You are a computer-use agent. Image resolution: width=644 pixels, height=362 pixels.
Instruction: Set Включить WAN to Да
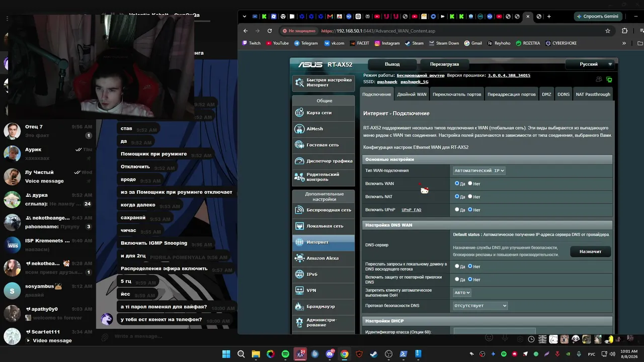click(457, 184)
